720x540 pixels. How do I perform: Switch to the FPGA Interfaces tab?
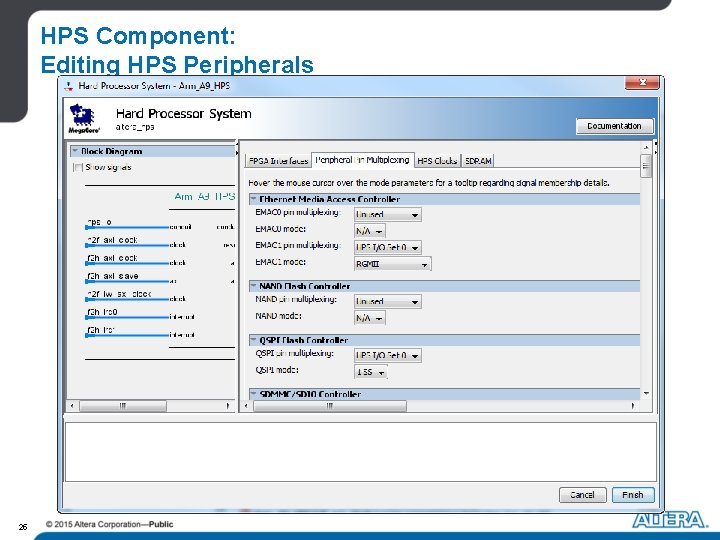(x=278, y=161)
